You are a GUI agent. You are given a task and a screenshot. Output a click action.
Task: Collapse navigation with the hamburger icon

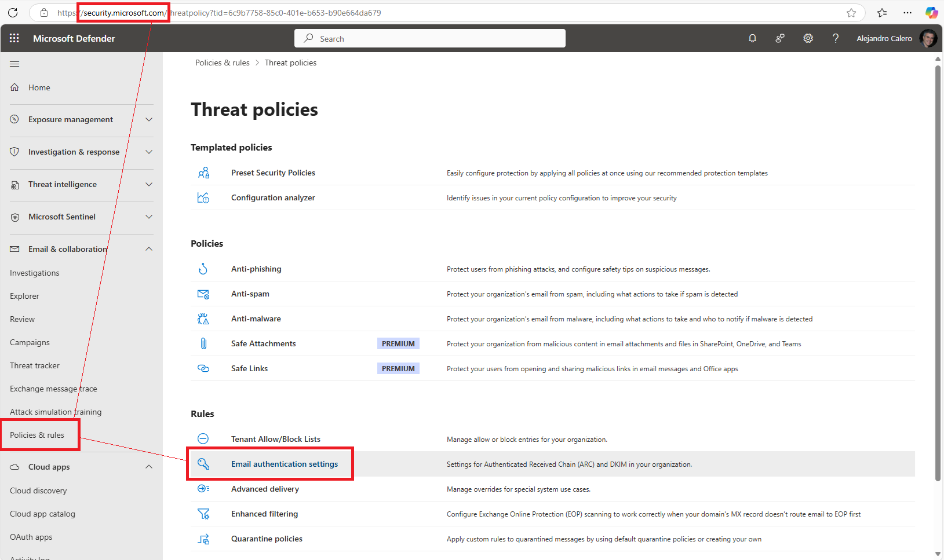click(14, 64)
